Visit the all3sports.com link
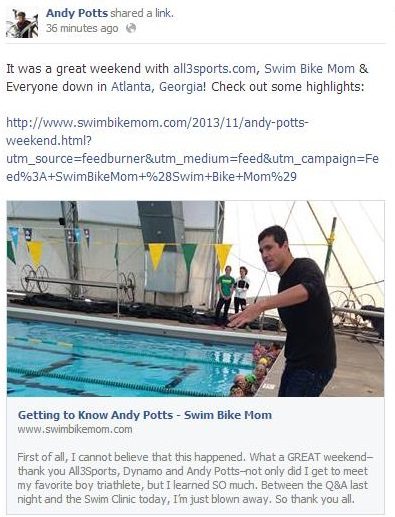The height and width of the screenshot is (517, 395). coord(214,69)
